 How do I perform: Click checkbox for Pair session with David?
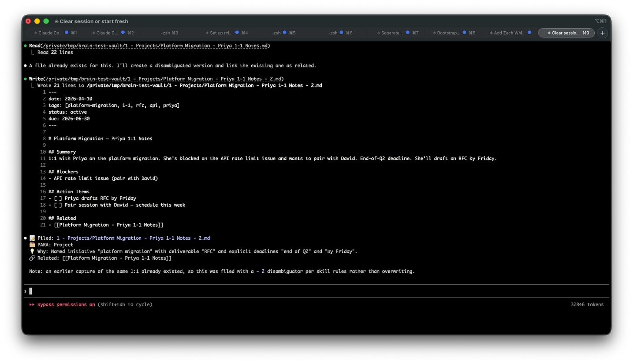pyautogui.click(x=58, y=205)
